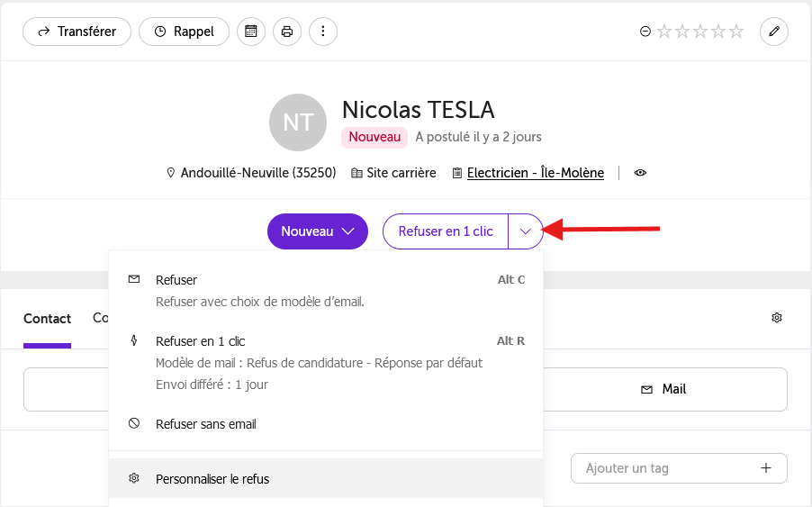
Task: Print the candidate profile
Action: pyautogui.click(x=287, y=32)
